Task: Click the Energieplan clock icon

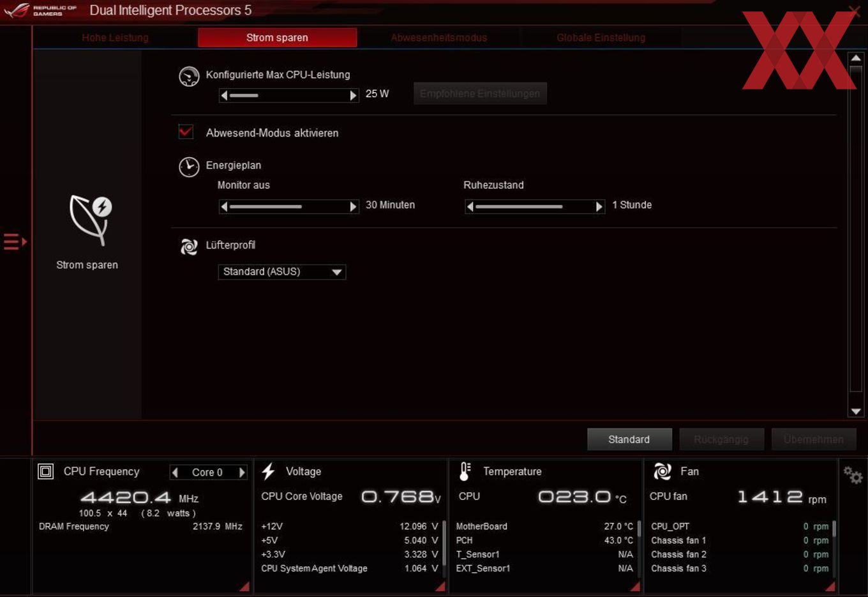Action: (x=189, y=167)
